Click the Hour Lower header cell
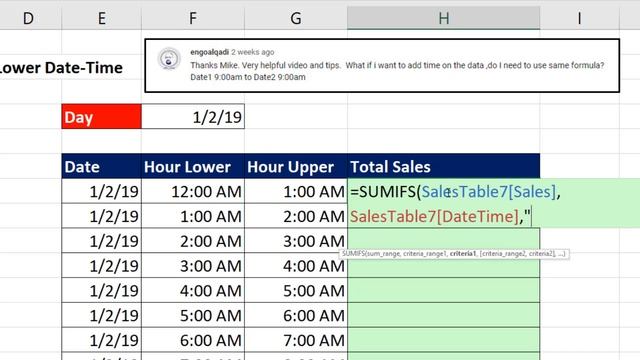 click(x=193, y=167)
